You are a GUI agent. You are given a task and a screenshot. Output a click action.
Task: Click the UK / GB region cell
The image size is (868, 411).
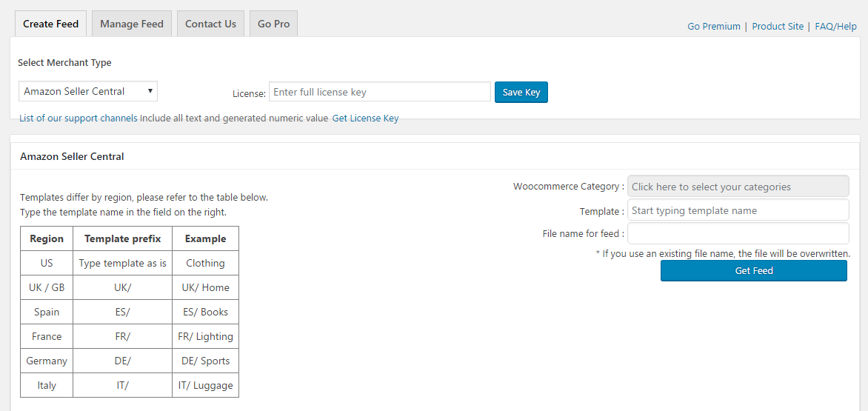pos(47,287)
